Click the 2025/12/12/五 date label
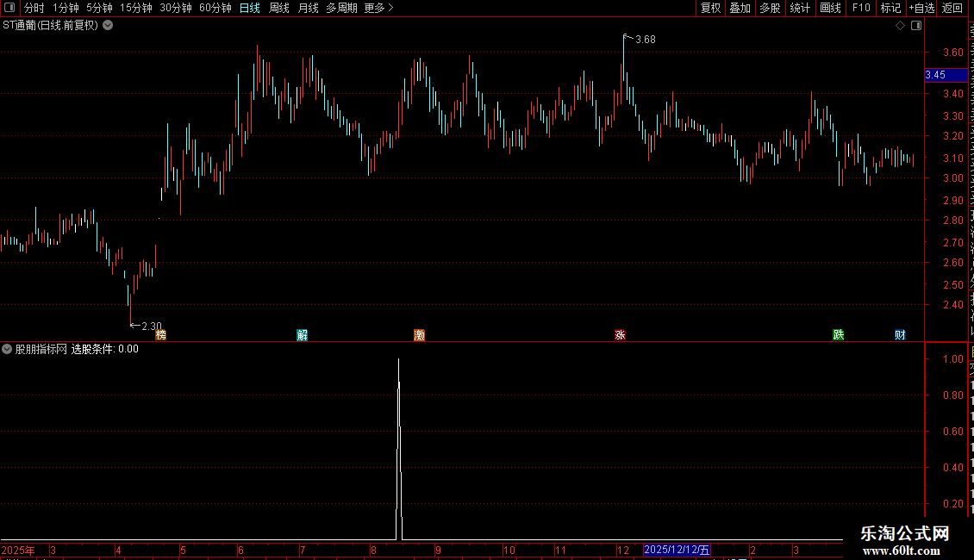Viewport: 974px width, 560px height. click(x=677, y=550)
